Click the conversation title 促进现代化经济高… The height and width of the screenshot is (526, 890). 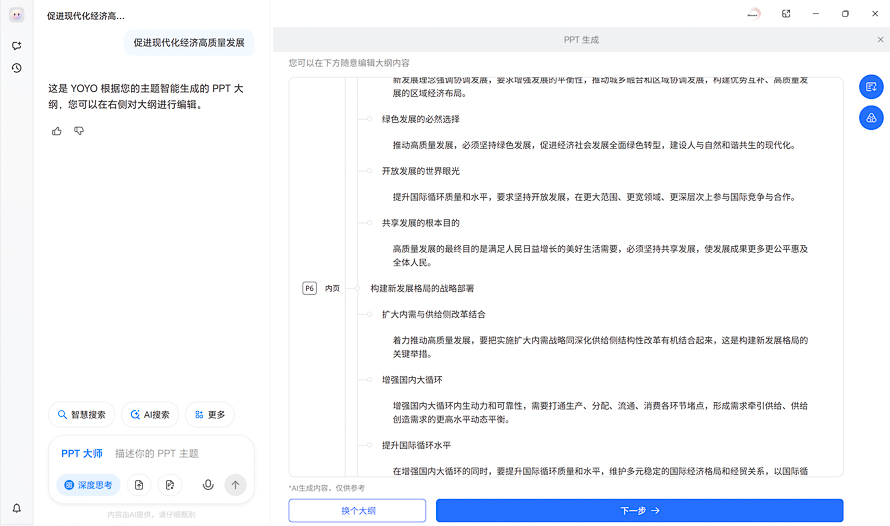click(86, 16)
